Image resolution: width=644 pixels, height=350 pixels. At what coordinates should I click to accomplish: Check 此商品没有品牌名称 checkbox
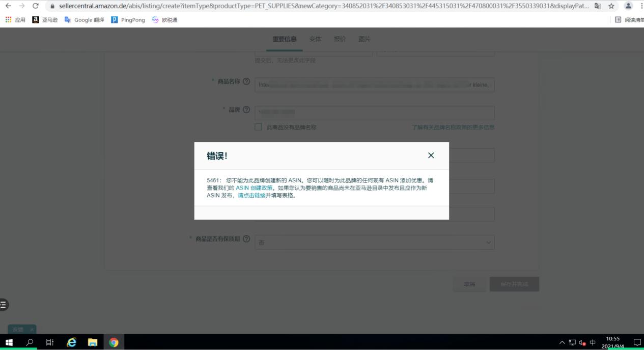click(x=258, y=127)
